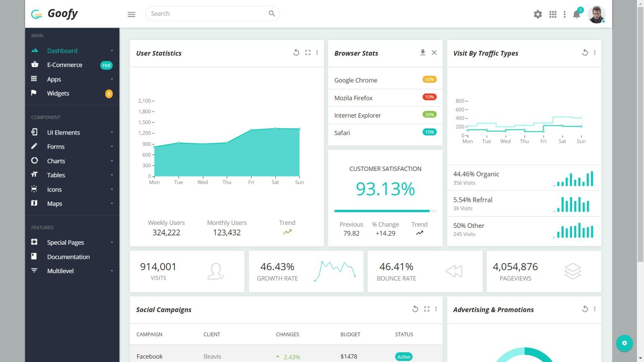
Task: Select Dashboard from the sidebar
Action: (x=62, y=50)
